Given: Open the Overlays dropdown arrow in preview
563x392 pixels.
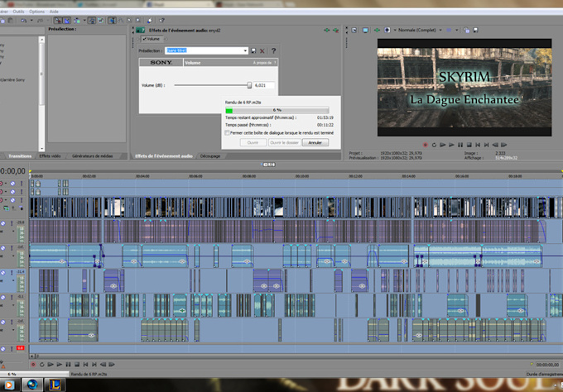Looking at the screenshot, I should click(x=457, y=30).
